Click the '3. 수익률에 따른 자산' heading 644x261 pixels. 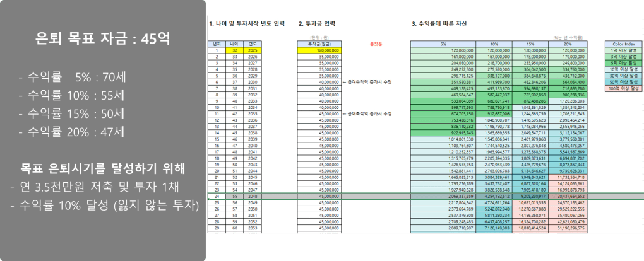[x=439, y=24]
